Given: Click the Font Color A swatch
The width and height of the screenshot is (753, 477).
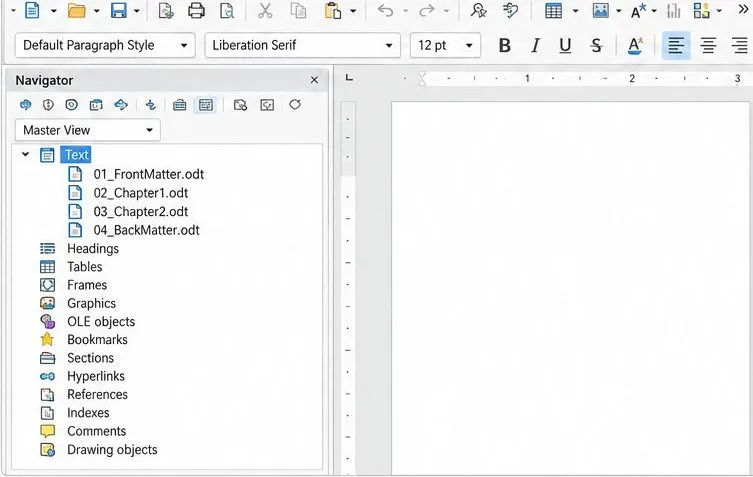Looking at the screenshot, I should [x=634, y=46].
